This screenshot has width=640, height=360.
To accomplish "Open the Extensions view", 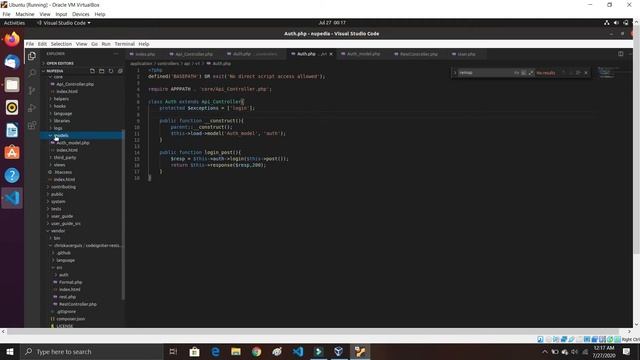I will (x=32, y=125).
